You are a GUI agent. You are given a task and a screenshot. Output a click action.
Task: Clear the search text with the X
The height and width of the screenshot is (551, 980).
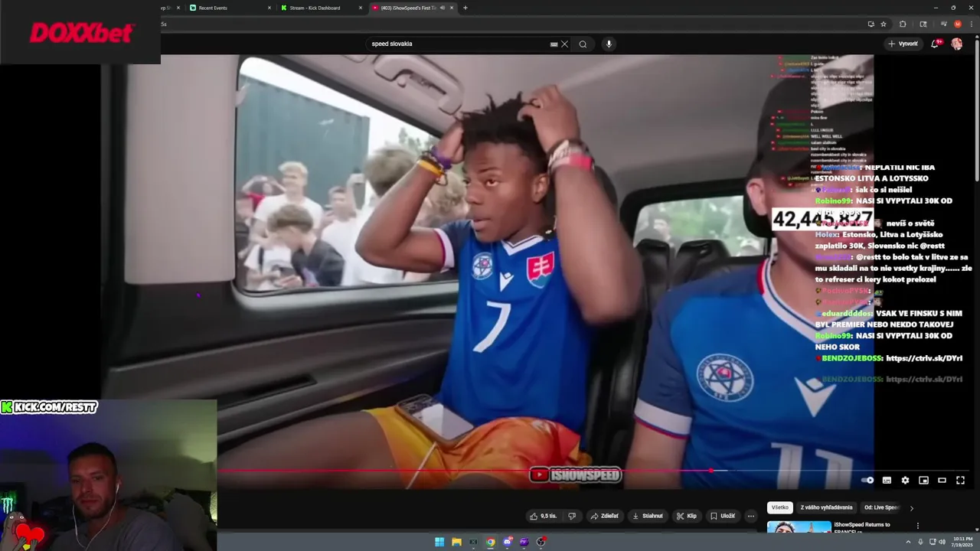click(x=565, y=44)
